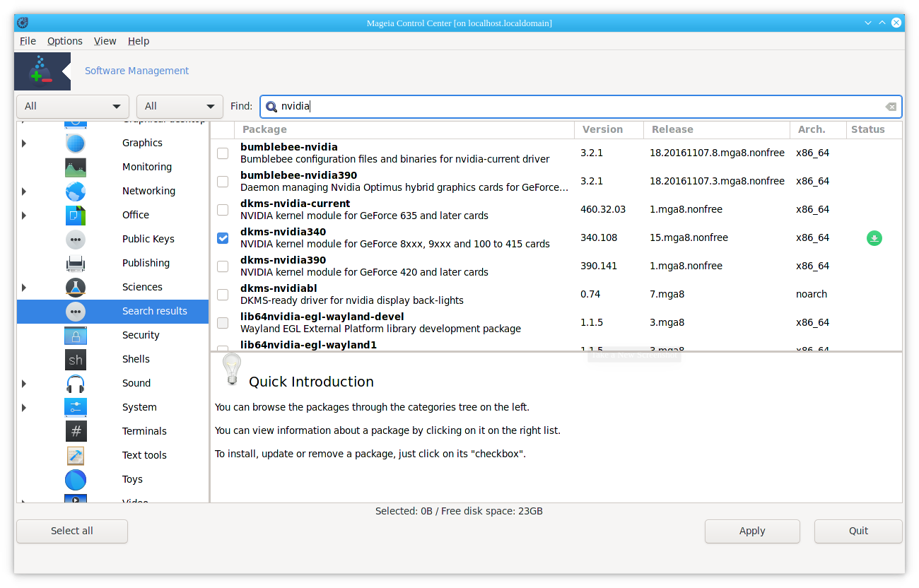This screenshot has width=919, height=588.
Task: Click the Networking category globe icon
Action: coord(76,192)
